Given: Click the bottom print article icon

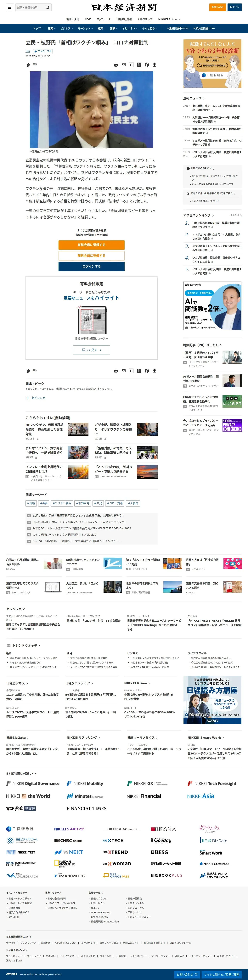Looking at the screenshot, I should (x=116, y=371).
